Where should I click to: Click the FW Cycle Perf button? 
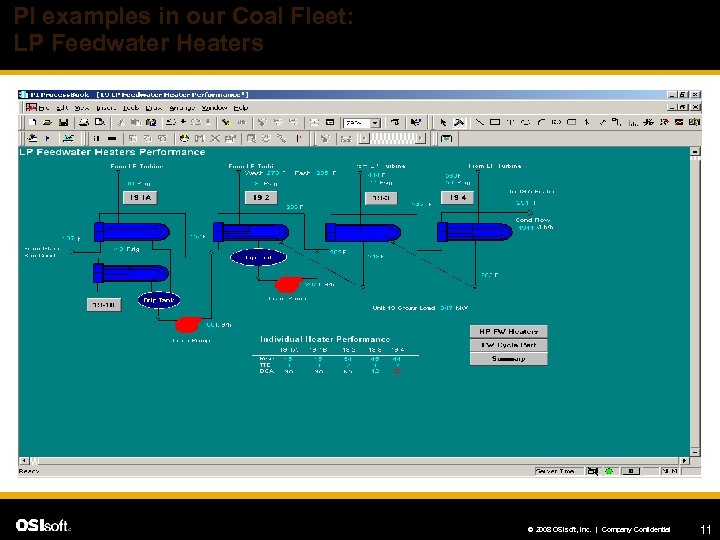click(x=508, y=345)
